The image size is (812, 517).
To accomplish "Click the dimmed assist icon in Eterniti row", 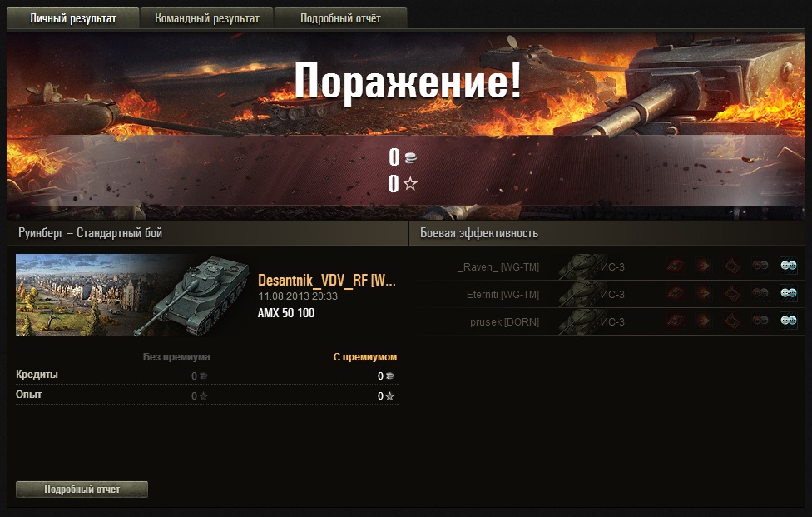I will coord(760,293).
